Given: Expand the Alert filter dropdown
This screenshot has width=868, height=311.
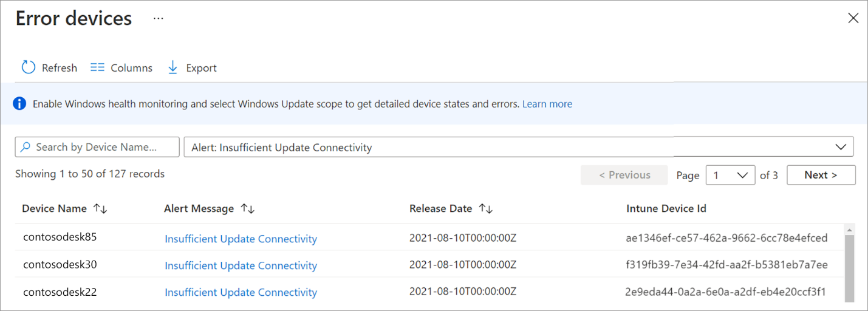Looking at the screenshot, I should point(841,147).
